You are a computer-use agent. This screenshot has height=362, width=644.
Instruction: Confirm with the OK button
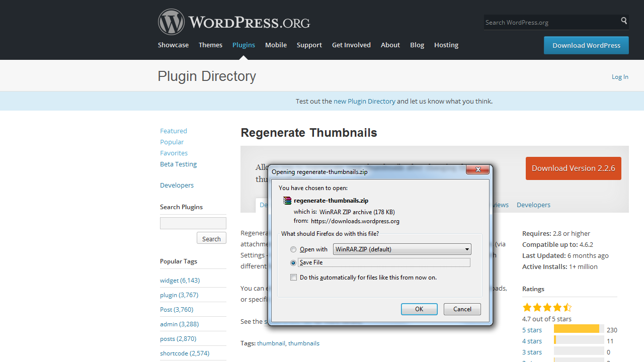pyautogui.click(x=419, y=309)
